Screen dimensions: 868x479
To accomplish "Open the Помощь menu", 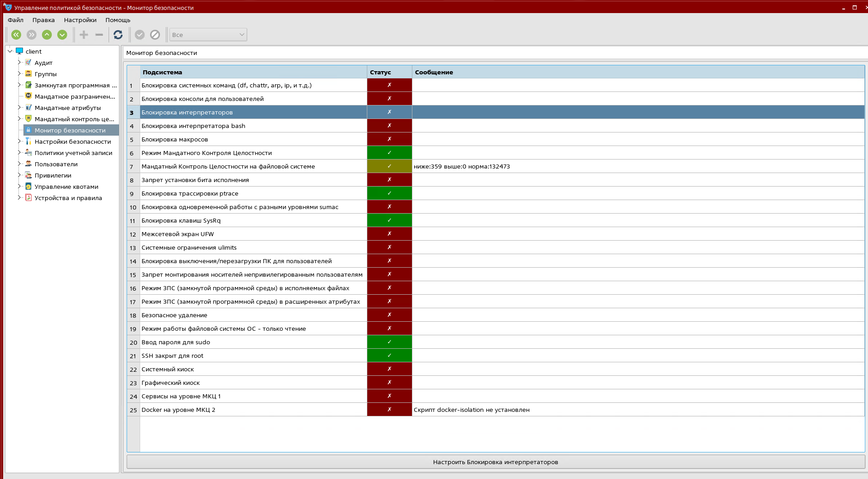I will [118, 20].
